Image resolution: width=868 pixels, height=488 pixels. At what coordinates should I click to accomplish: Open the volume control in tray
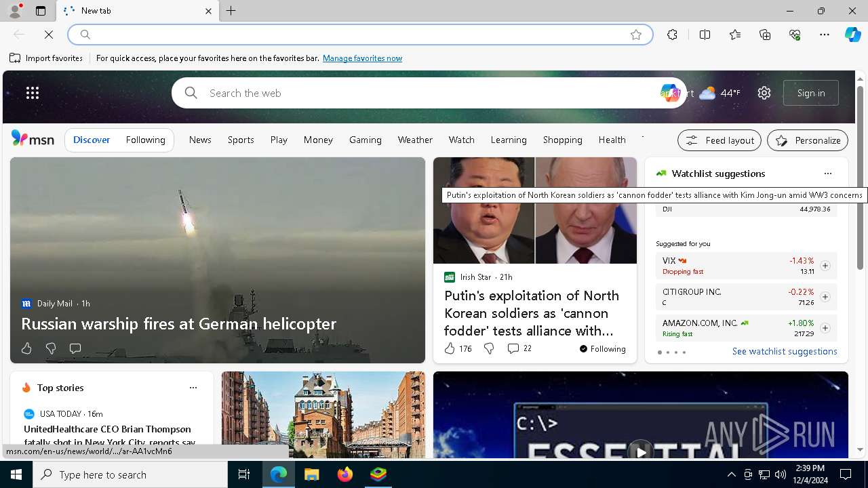(x=780, y=474)
